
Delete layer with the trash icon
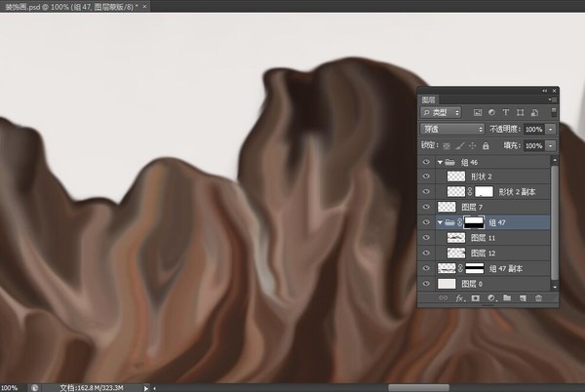tap(538, 298)
